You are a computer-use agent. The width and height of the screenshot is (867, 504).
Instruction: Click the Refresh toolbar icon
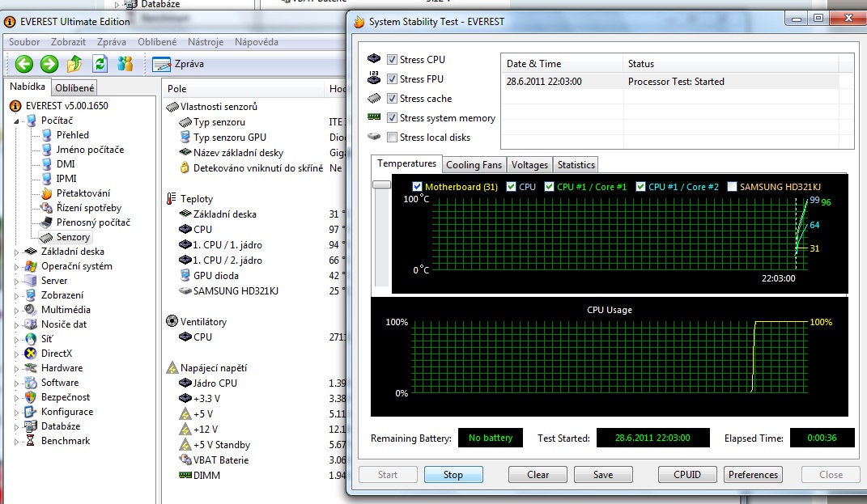(100, 64)
